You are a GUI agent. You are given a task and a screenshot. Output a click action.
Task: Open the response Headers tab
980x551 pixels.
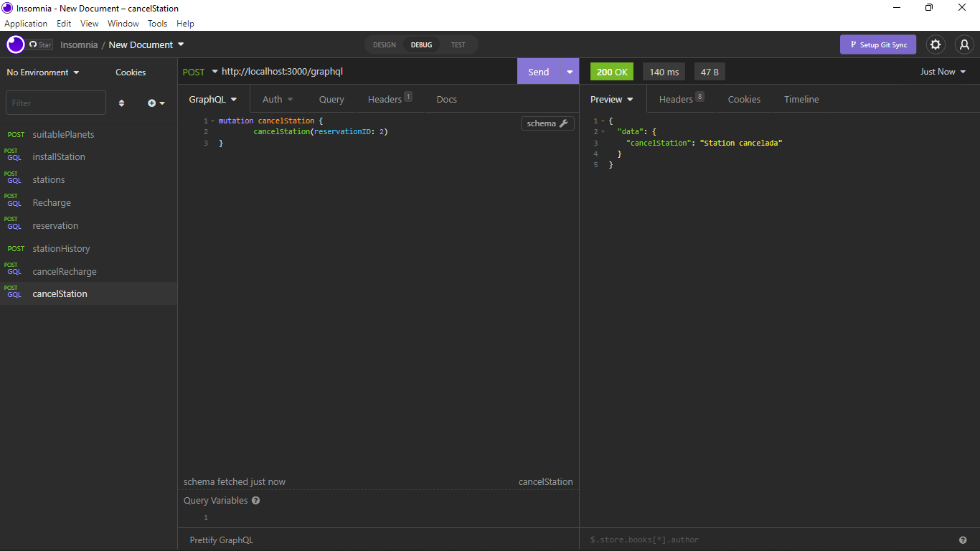[x=682, y=99]
